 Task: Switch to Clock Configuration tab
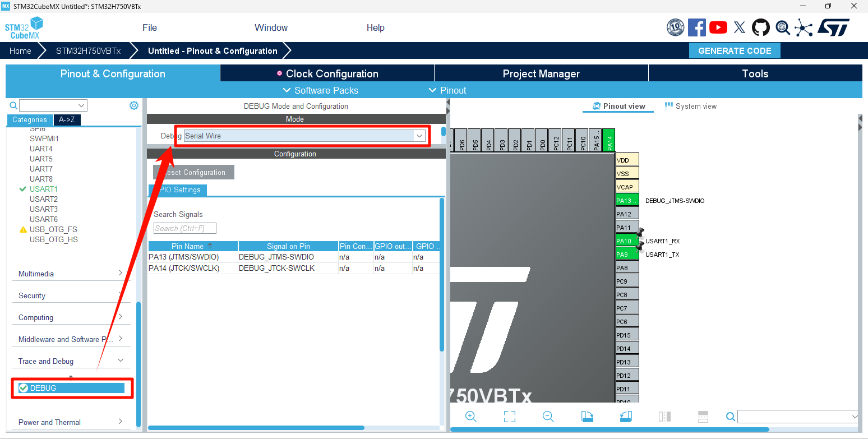(x=327, y=73)
